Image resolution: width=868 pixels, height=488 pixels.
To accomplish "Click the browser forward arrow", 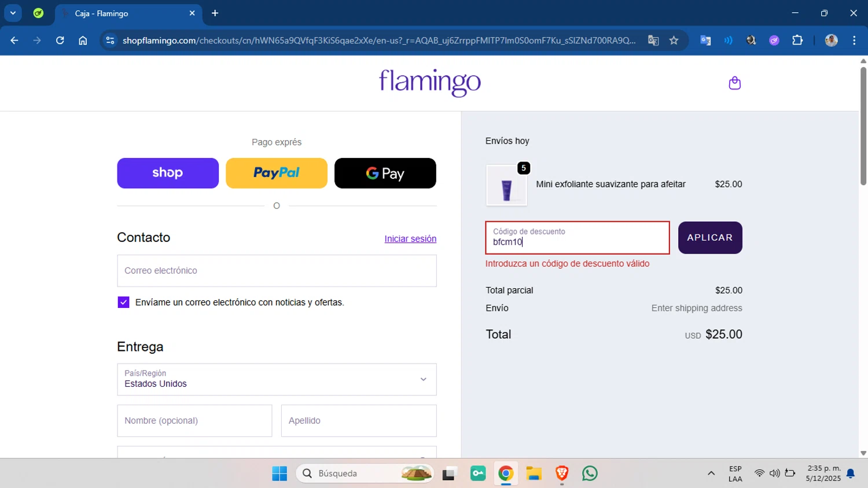I will tap(37, 41).
